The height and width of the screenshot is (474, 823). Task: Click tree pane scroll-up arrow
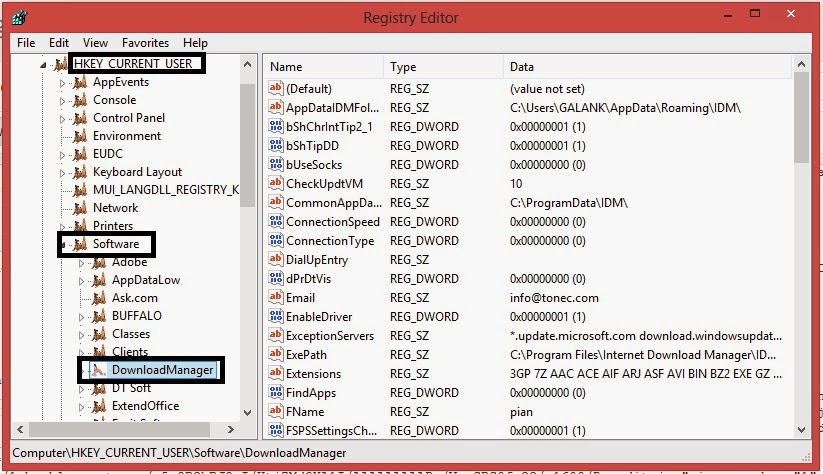pos(248,65)
